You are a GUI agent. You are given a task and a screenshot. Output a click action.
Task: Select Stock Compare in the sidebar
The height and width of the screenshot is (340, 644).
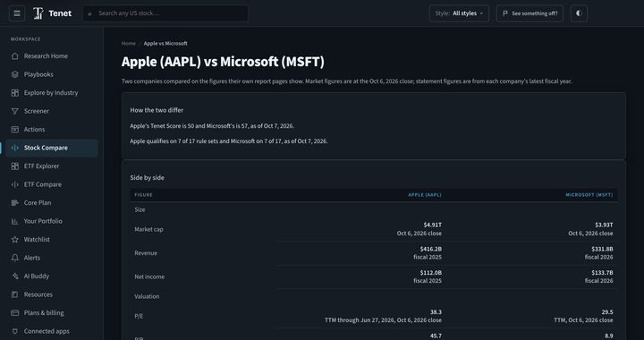coord(46,148)
